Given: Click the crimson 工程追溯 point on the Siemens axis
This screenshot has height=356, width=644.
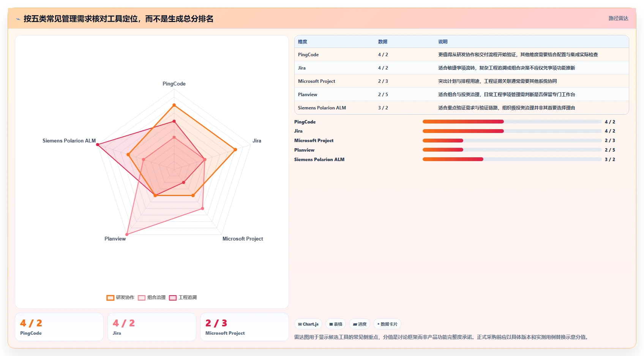Looking at the screenshot, I should click(x=98, y=145).
